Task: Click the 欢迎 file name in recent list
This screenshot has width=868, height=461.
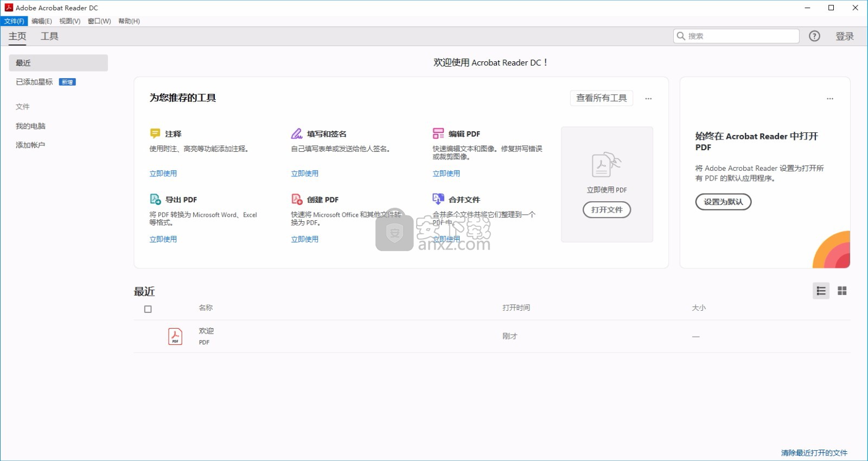Action: click(x=206, y=331)
